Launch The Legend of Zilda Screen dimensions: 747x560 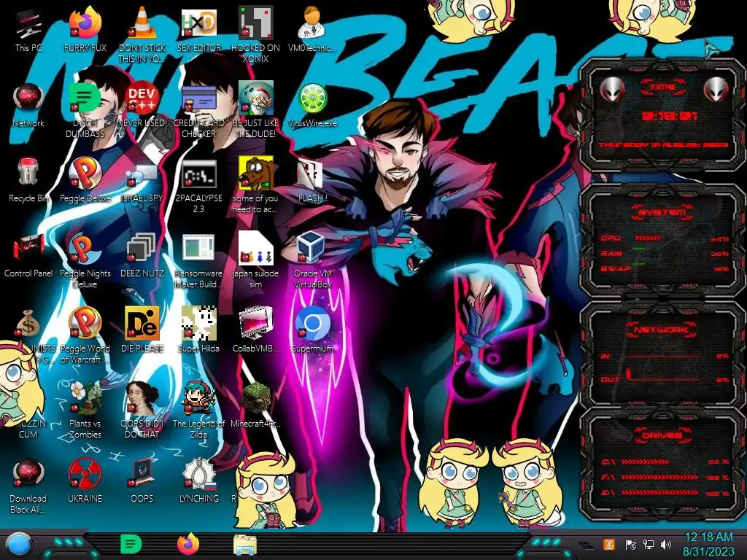pyautogui.click(x=199, y=411)
